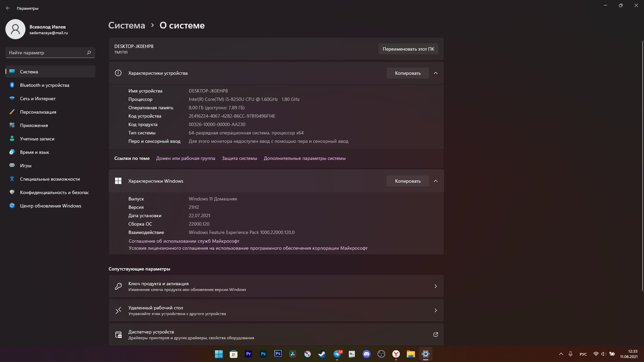644x362 pixels.
Task: Click the Найти параметр search field
Action: (50, 53)
